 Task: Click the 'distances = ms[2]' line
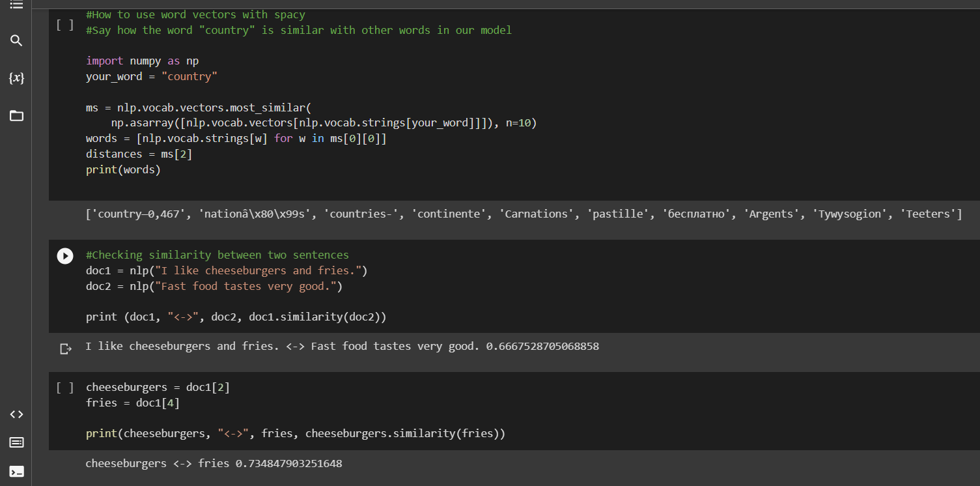139,154
